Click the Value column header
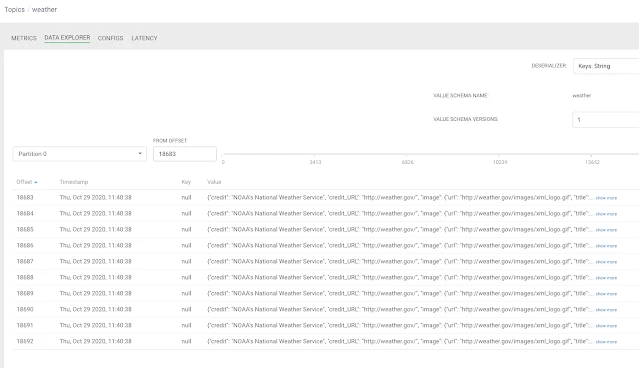The height and width of the screenshot is (368, 639). pos(214,182)
